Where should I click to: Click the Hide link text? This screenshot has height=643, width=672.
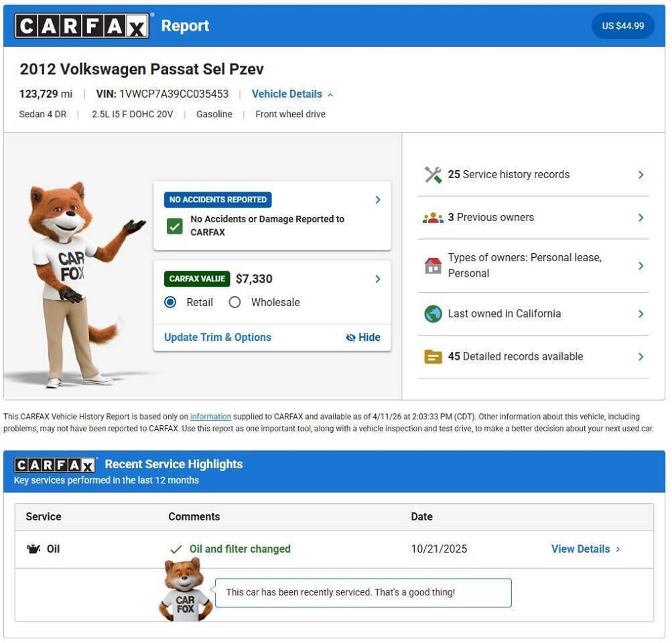[369, 338]
